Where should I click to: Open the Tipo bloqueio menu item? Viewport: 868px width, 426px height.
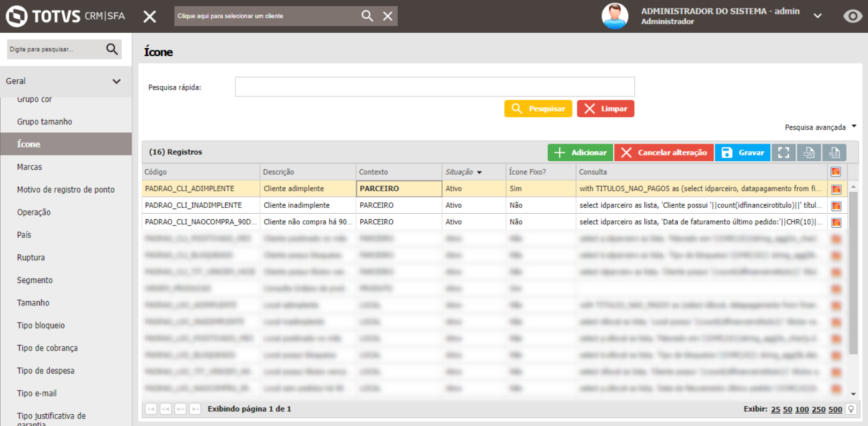(41, 325)
